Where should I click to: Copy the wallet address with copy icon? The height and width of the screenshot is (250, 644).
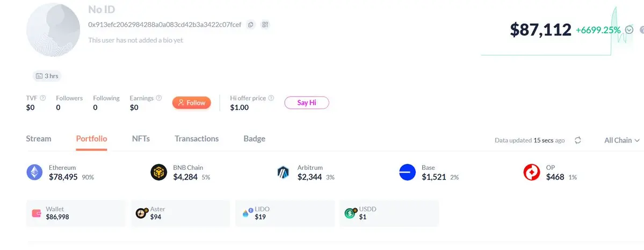(x=250, y=25)
